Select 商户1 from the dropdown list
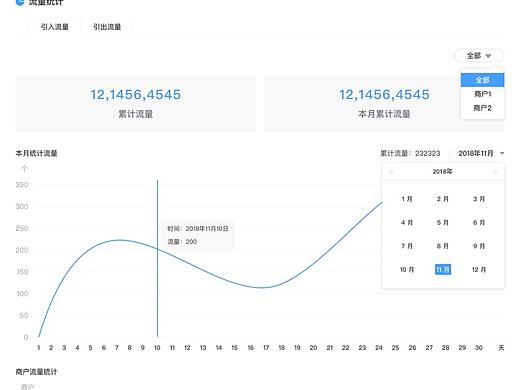520x390 pixels. 482,94
